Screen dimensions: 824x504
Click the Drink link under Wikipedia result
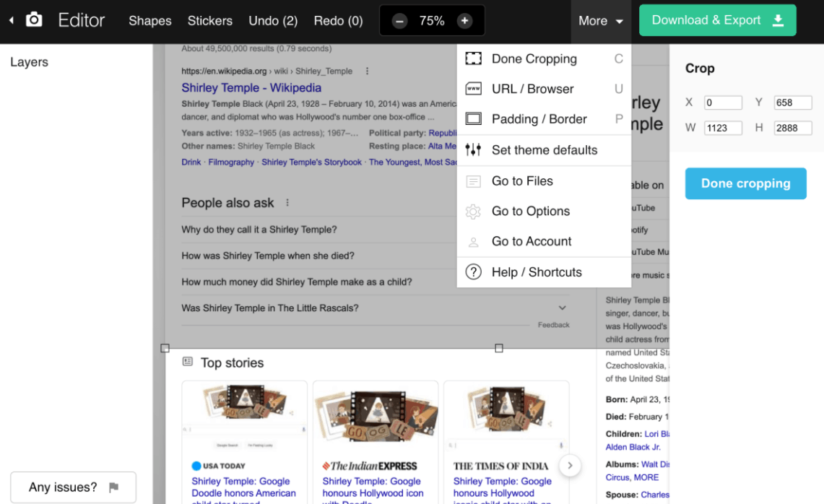pyautogui.click(x=191, y=162)
